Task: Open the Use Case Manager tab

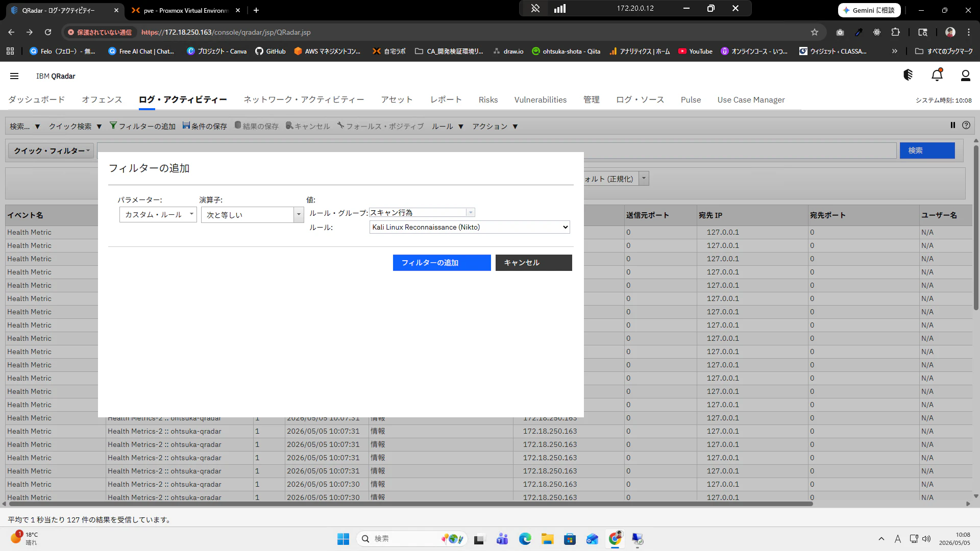Action: point(751,99)
